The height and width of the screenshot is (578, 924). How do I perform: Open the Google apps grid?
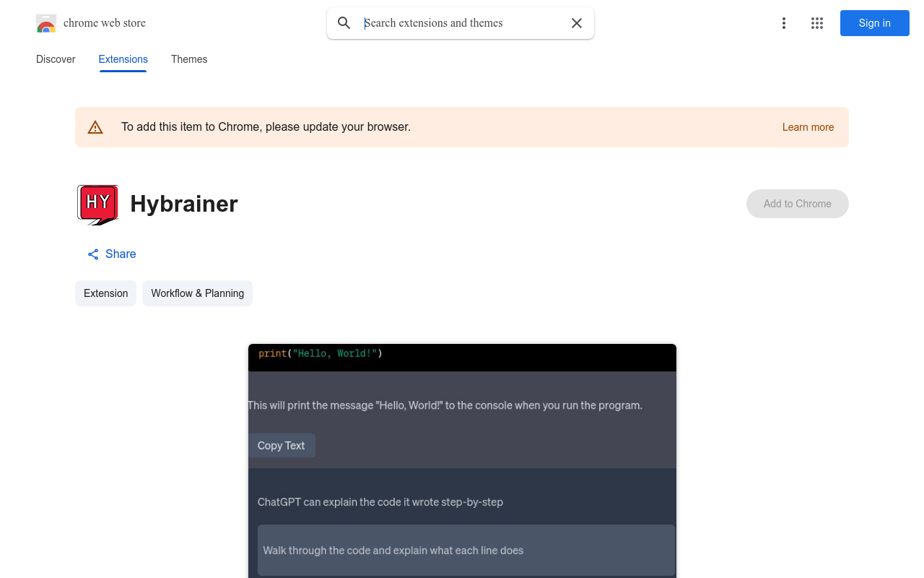point(817,23)
